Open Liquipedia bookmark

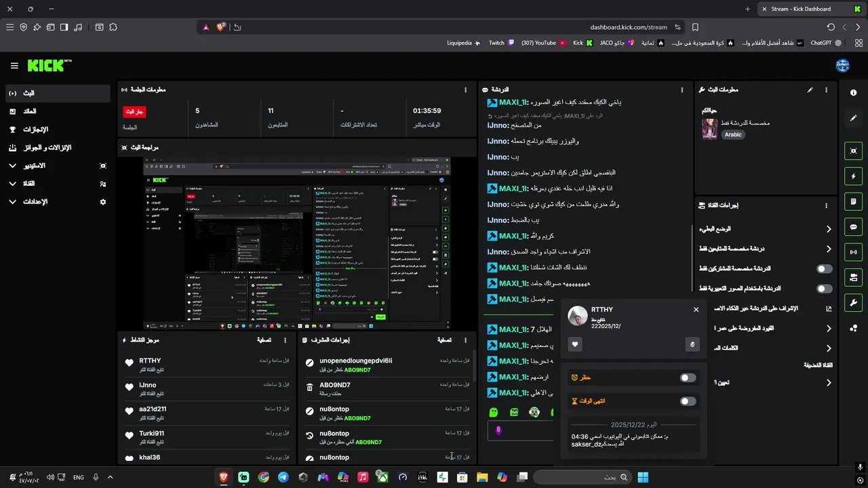(464, 43)
